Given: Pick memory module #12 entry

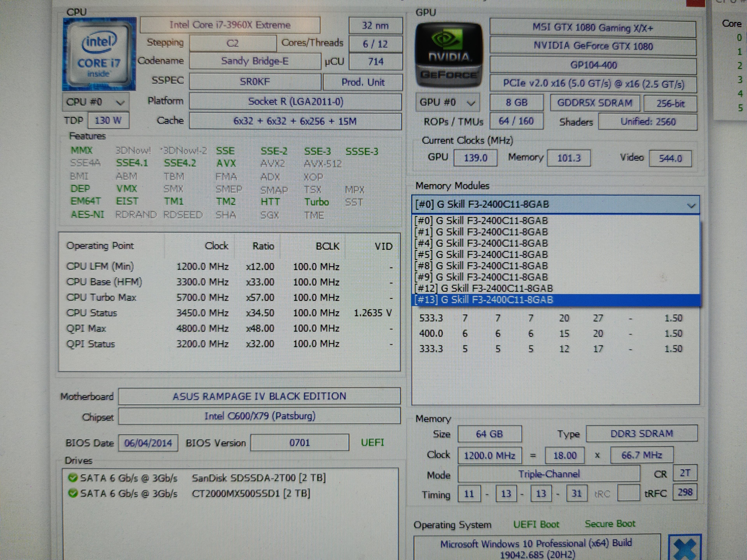Looking at the screenshot, I should coord(484,289).
